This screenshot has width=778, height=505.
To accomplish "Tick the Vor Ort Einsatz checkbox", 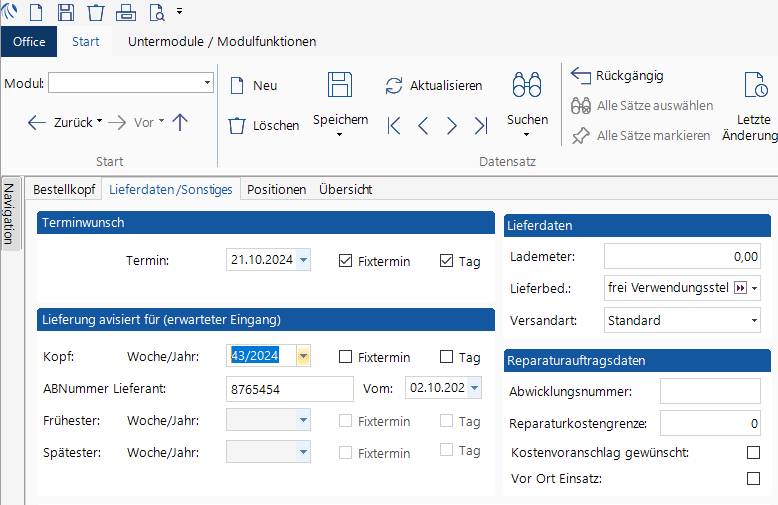I will [x=753, y=479].
